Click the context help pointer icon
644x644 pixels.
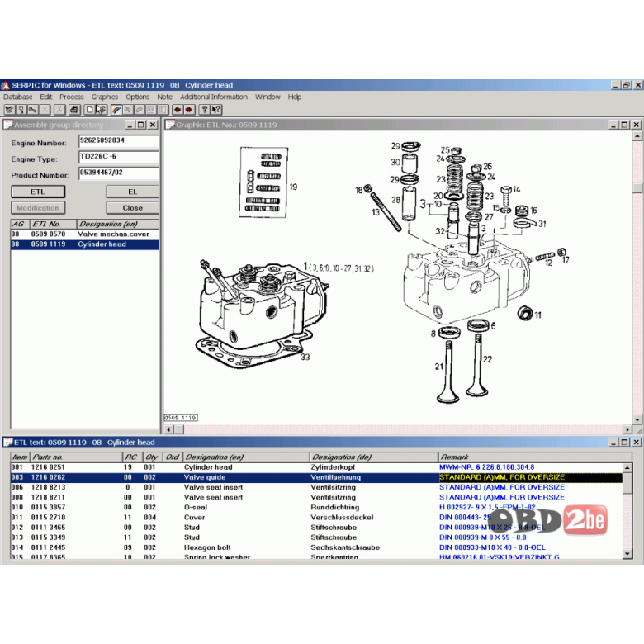216,110
